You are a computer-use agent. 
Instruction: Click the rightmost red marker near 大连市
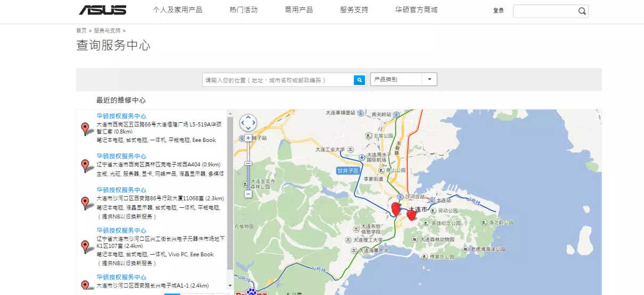tap(411, 214)
